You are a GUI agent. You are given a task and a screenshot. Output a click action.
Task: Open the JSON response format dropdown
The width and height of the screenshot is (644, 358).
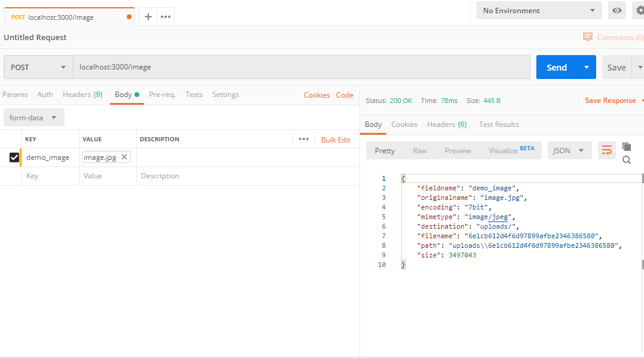coord(569,150)
